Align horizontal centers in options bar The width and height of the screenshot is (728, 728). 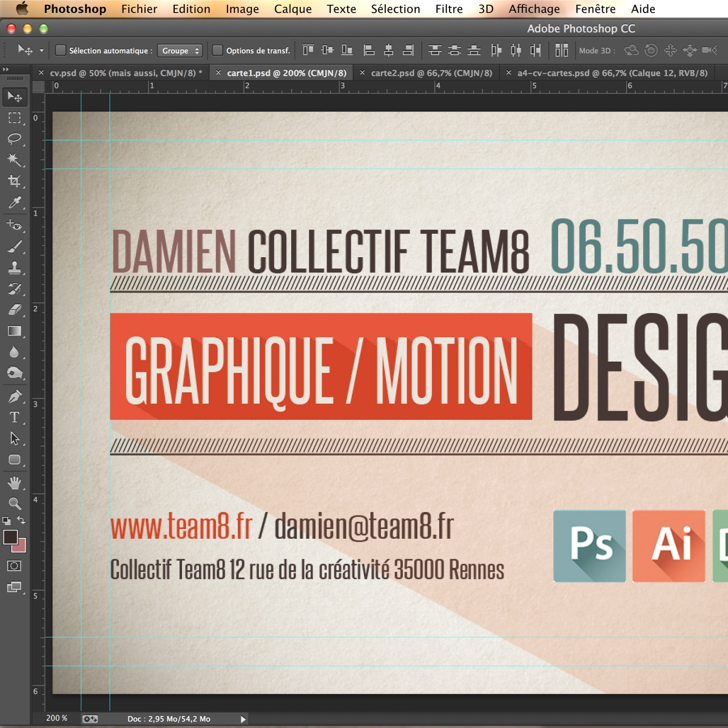pyautogui.click(x=389, y=50)
